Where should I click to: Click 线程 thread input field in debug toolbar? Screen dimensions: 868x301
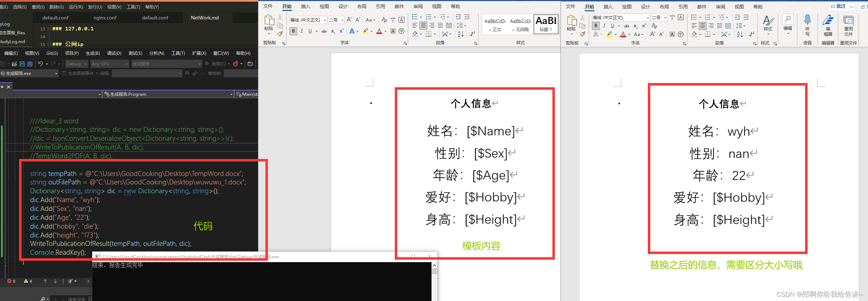click(147, 73)
